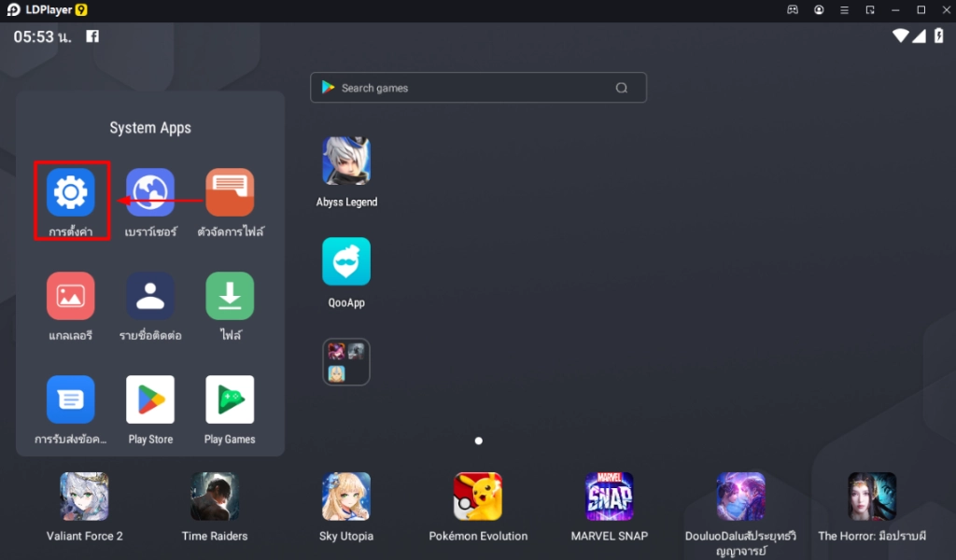The width and height of the screenshot is (956, 560).
Task: Open LDPlayer hamburger menu in title bar
Action: pos(844,10)
